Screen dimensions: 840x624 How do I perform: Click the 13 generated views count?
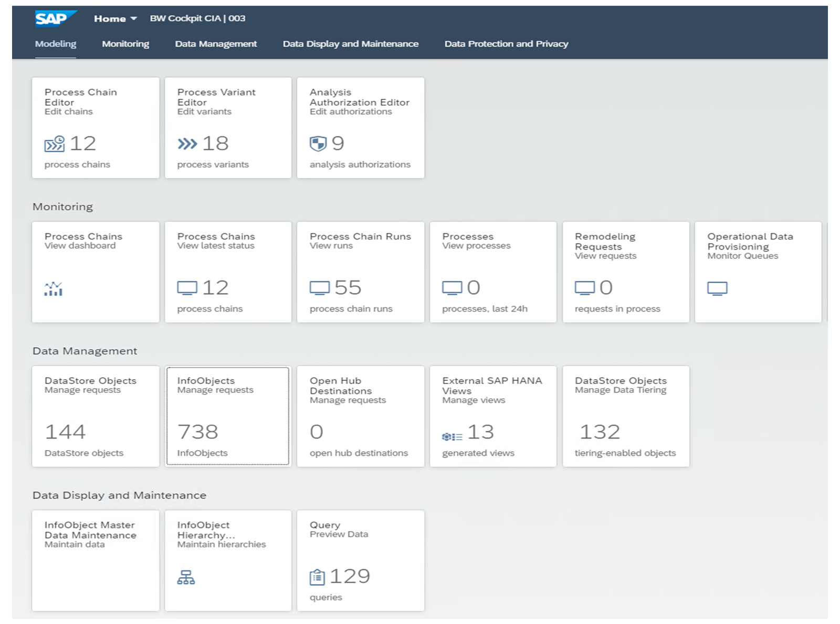pyautogui.click(x=480, y=432)
